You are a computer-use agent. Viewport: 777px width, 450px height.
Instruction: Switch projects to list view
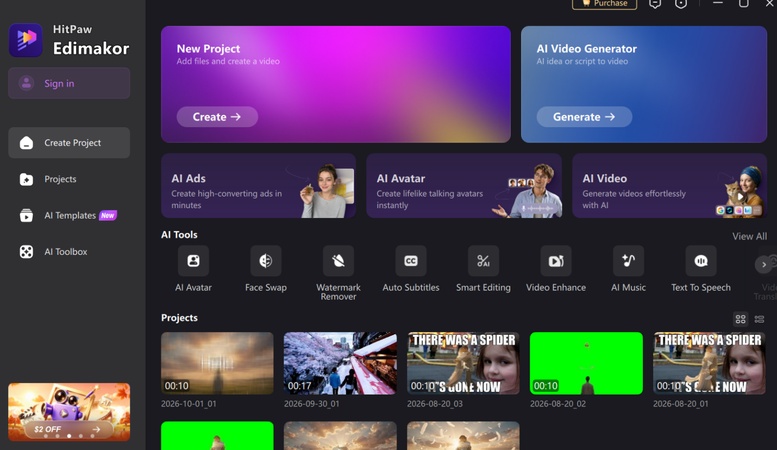[x=759, y=319]
